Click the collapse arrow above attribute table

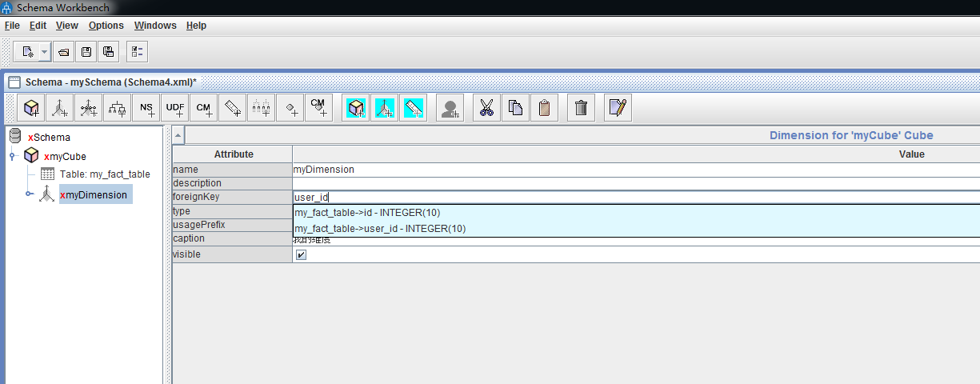(178, 136)
